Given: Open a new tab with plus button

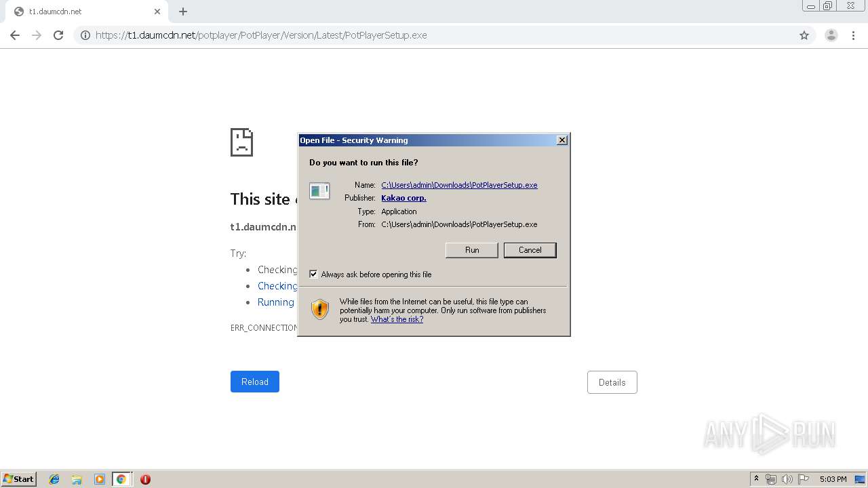Looking at the screenshot, I should click(x=183, y=12).
